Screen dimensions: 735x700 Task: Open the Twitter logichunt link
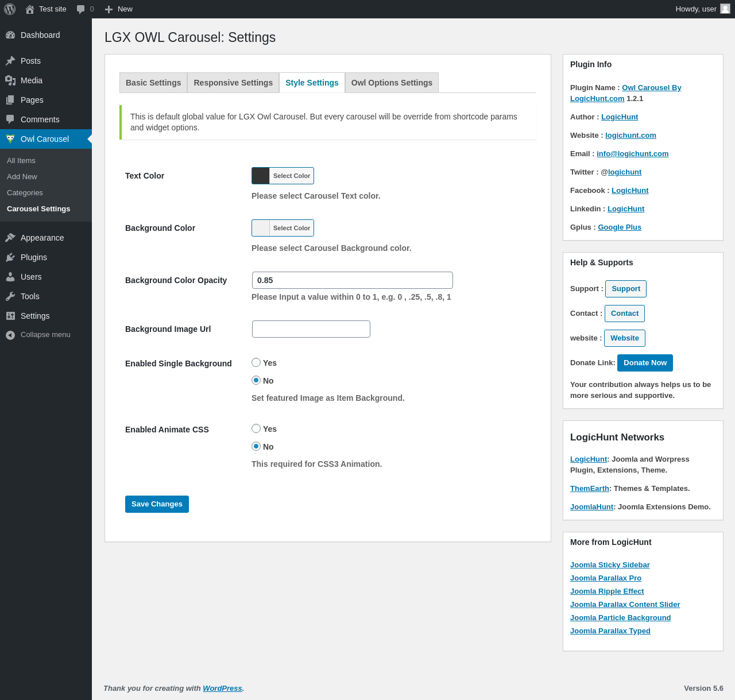pyautogui.click(x=625, y=172)
